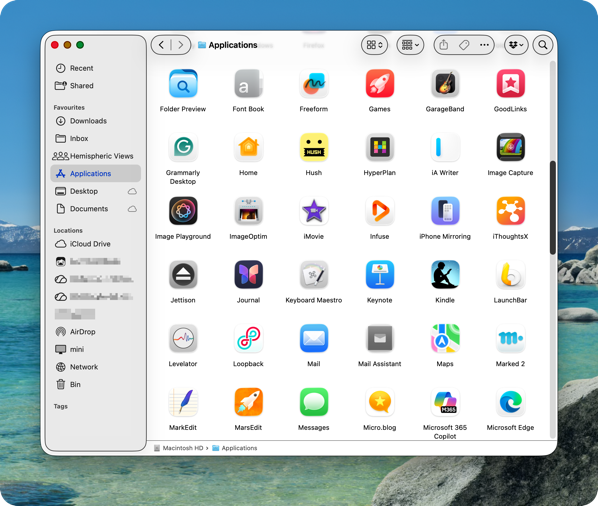The height and width of the screenshot is (506, 598).
Task: Click the Journal app icon
Action: click(x=248, y=275)
